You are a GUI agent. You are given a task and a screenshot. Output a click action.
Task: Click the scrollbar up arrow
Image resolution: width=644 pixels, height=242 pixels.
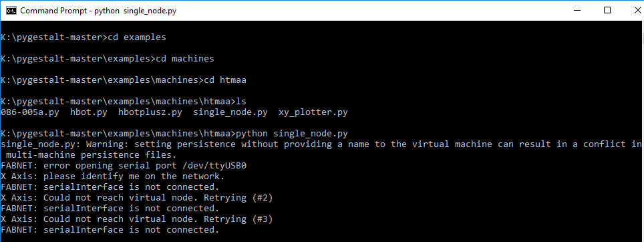[643, 25]
